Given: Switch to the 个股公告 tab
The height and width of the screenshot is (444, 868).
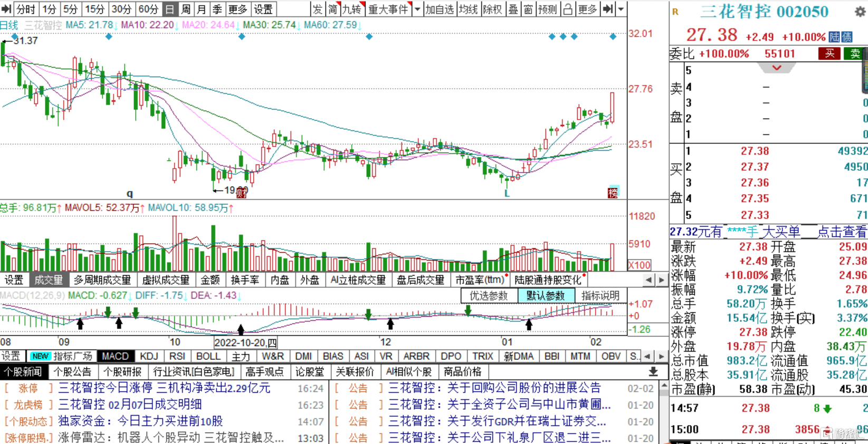Looking at the screenshot, I should [72, 372].
